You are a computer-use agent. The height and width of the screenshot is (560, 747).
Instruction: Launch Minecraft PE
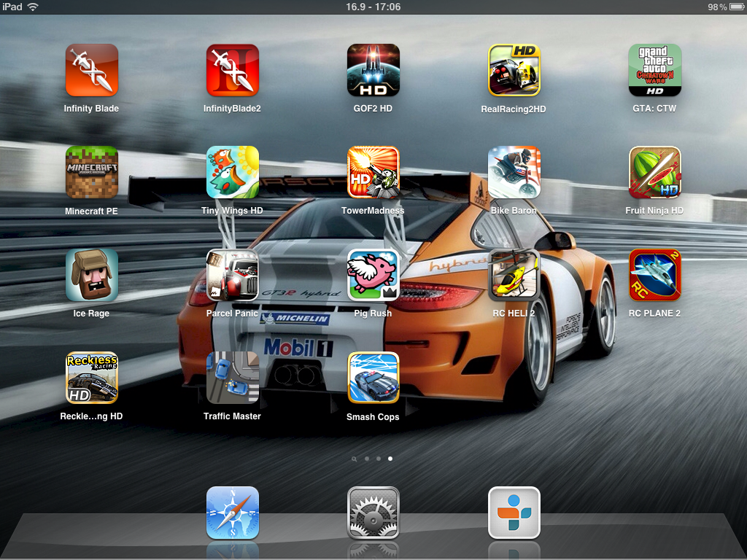pos(91,172)
